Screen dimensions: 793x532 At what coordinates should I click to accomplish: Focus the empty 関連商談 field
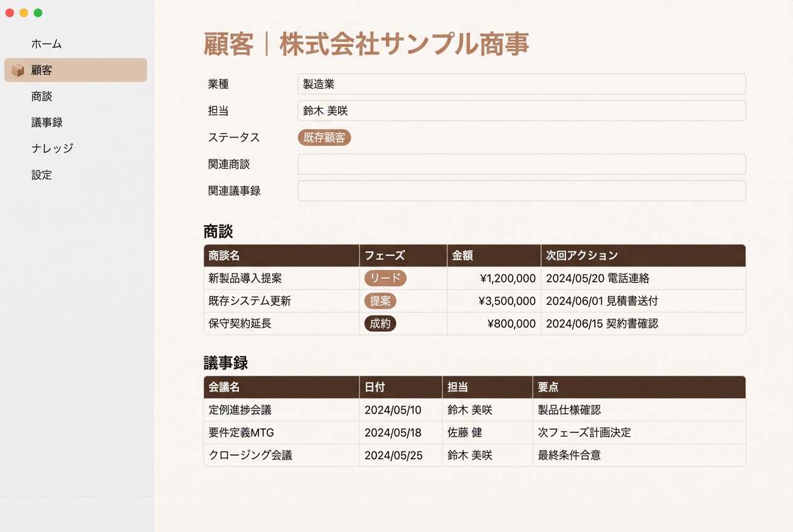[x=521, y=164]
